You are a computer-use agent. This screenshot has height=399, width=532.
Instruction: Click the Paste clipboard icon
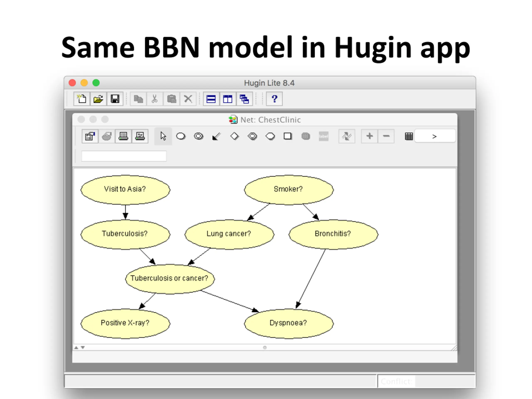click(x=171, y=99)
